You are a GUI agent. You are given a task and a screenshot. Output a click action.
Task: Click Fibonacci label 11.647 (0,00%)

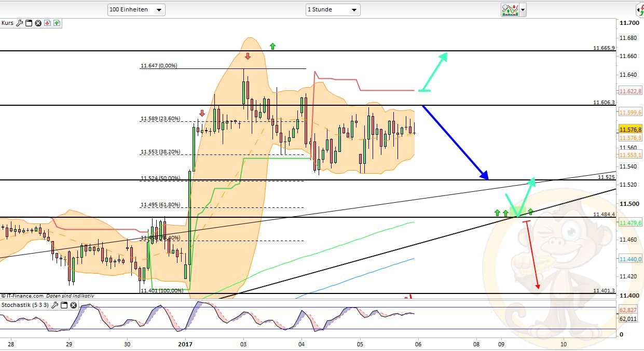coord(159,66)
